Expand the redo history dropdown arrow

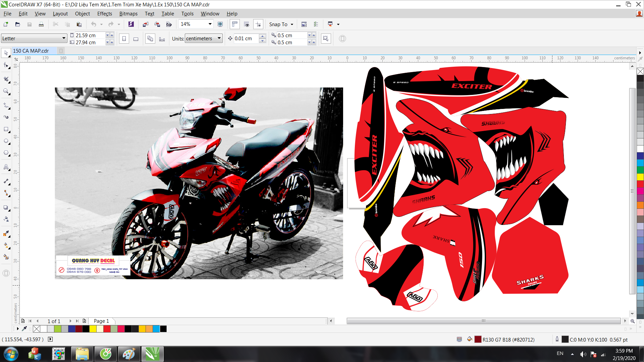(119, 24)
